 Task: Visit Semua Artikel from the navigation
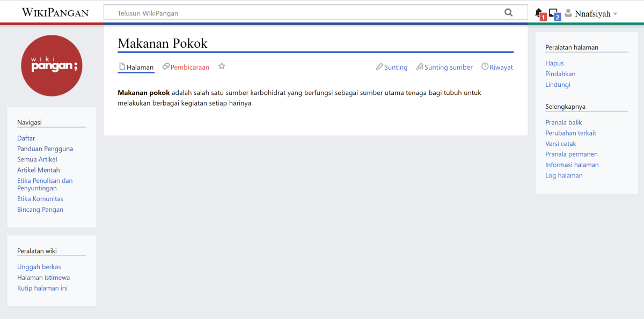37,159
